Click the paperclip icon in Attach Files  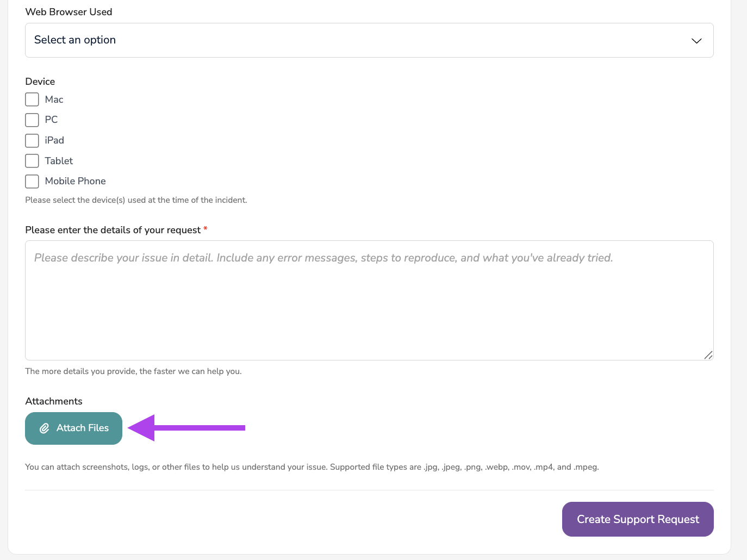45,428
